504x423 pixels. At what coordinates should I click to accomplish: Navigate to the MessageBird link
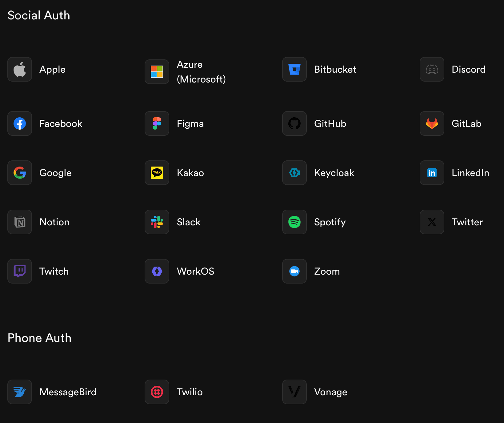click(x=68, y=392)
